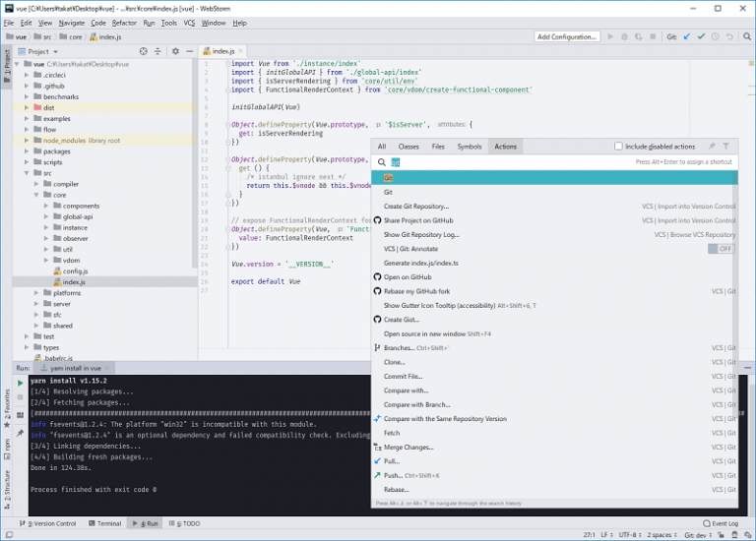Collapse the src folder
The width and height of the screenshot is (756, 541).
click(27, 173)
